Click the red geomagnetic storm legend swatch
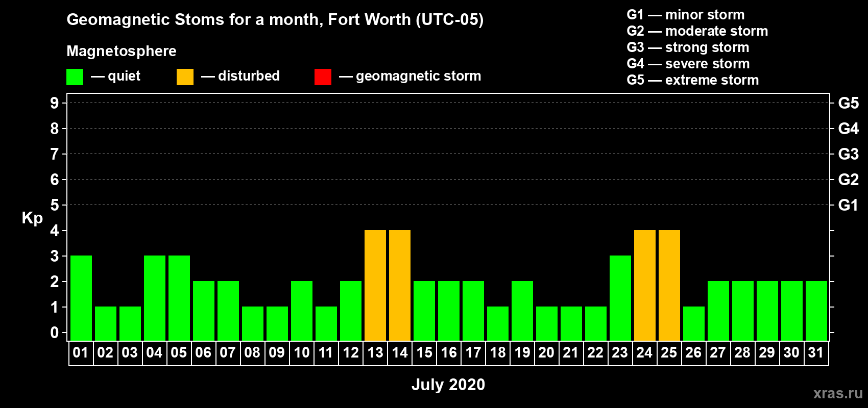 pos(323,77)
